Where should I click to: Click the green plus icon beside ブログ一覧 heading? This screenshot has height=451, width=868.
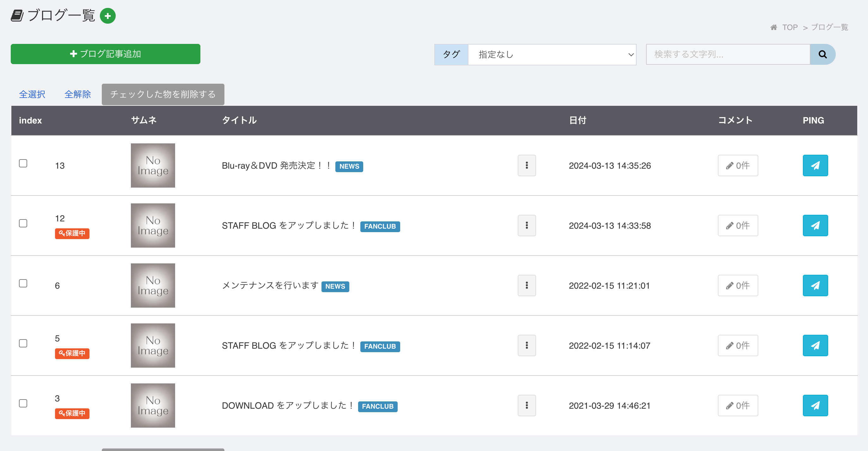(108, 16)
